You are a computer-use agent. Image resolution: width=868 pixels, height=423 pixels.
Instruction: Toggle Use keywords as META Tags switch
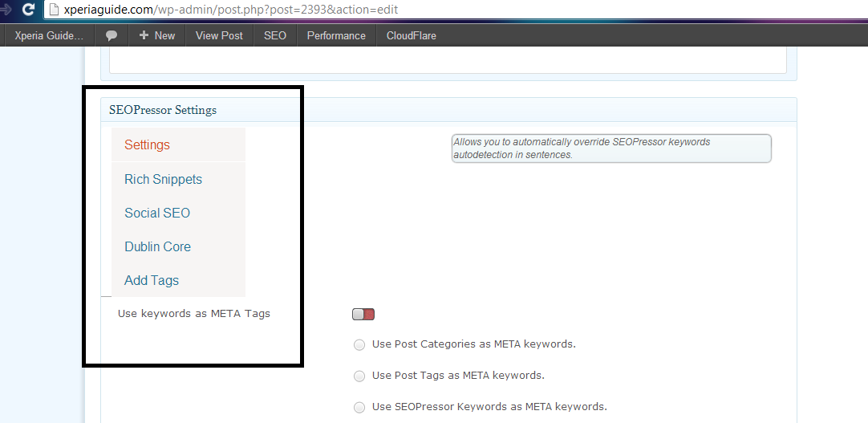point(363,315)
